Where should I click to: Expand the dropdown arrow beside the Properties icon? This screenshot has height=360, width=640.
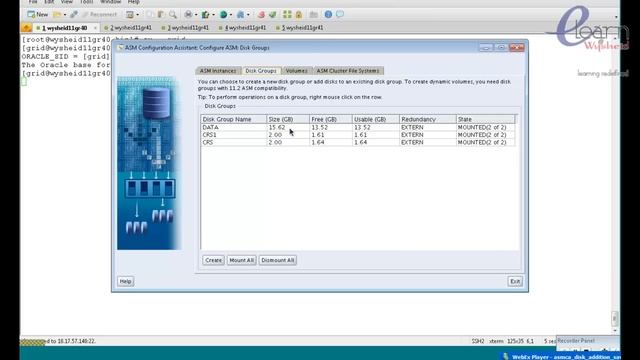click(x=138, y=15)
